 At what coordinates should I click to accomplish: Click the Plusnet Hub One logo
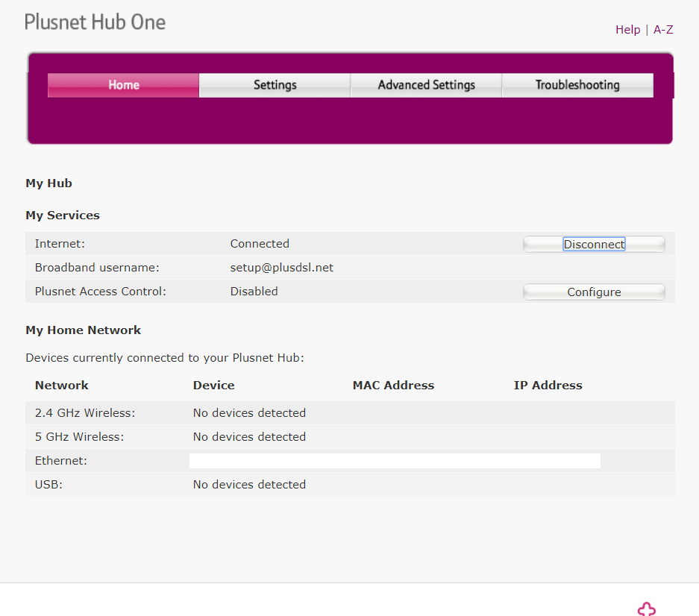click(95, 22)
